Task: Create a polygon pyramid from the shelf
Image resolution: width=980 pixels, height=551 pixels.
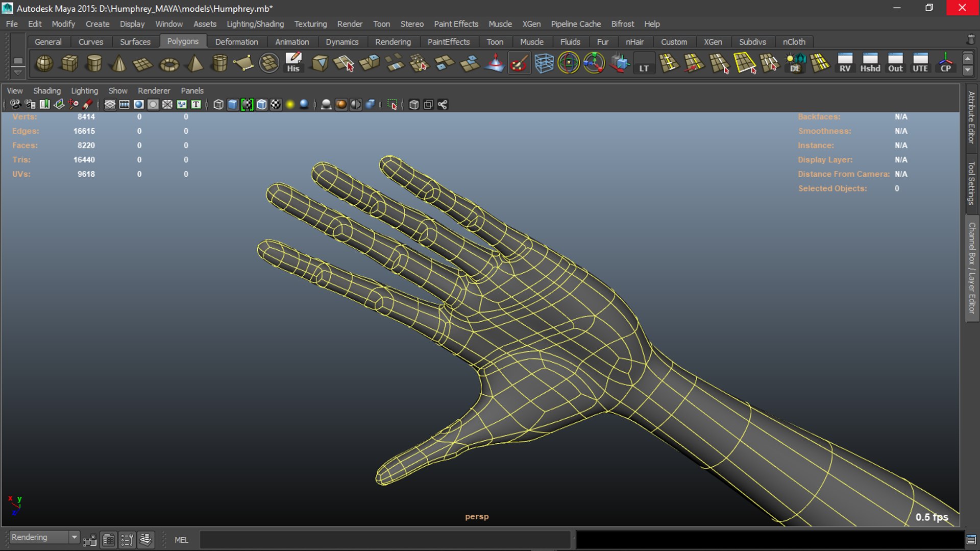Action: pyautogui.click(x=194, y=63)
